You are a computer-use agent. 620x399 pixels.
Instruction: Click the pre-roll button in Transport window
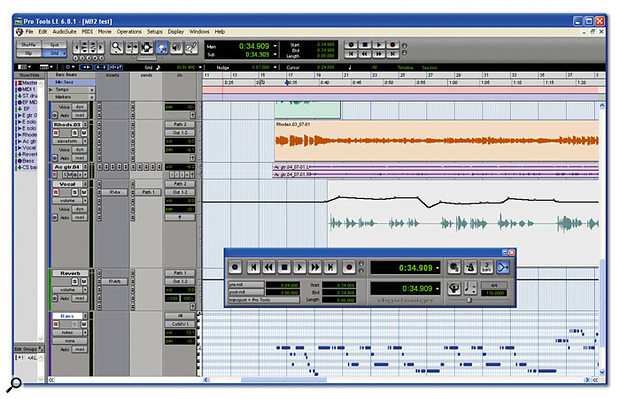(246, 285)
